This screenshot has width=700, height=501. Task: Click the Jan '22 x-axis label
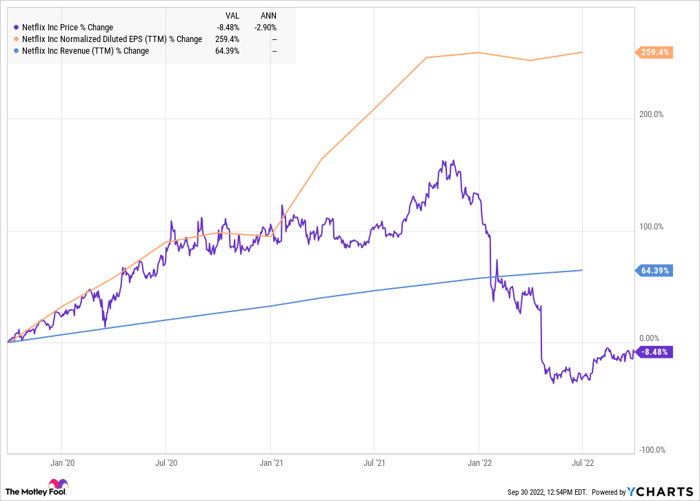[480, 464]
